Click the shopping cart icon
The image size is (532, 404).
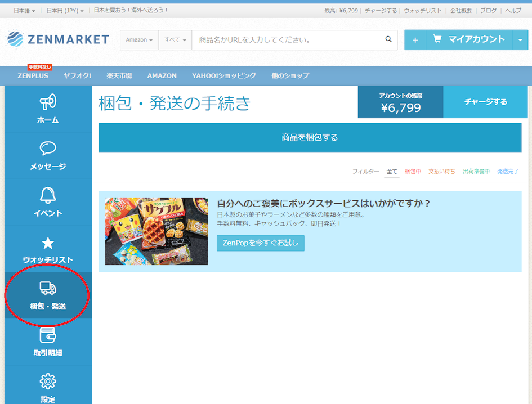437,39
